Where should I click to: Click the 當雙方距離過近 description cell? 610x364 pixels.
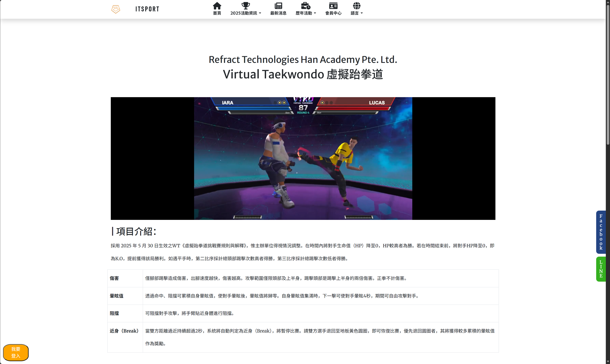point(320,337)
